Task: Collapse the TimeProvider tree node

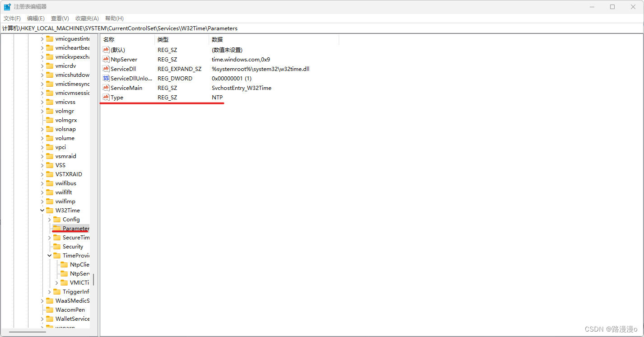Action: [x=49, y=255]
